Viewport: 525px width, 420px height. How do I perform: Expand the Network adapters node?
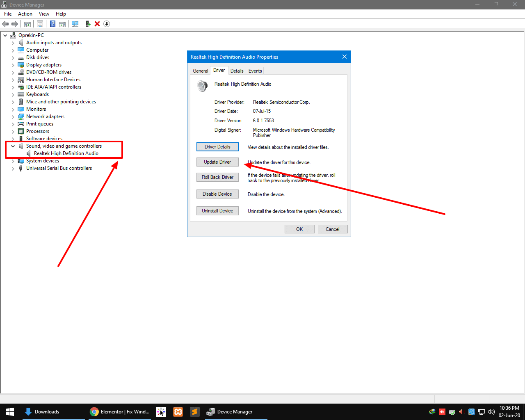coord(13,116)
